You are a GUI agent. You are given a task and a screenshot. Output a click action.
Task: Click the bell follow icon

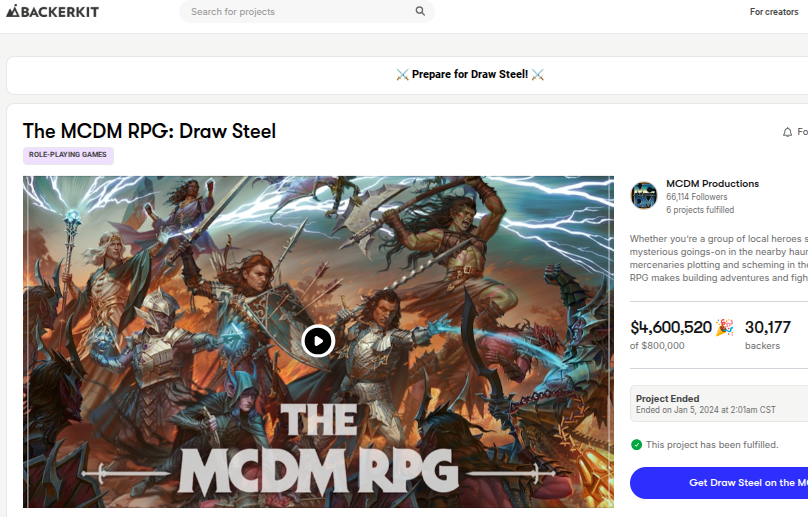pyautogui.click(x=787, y=132)
